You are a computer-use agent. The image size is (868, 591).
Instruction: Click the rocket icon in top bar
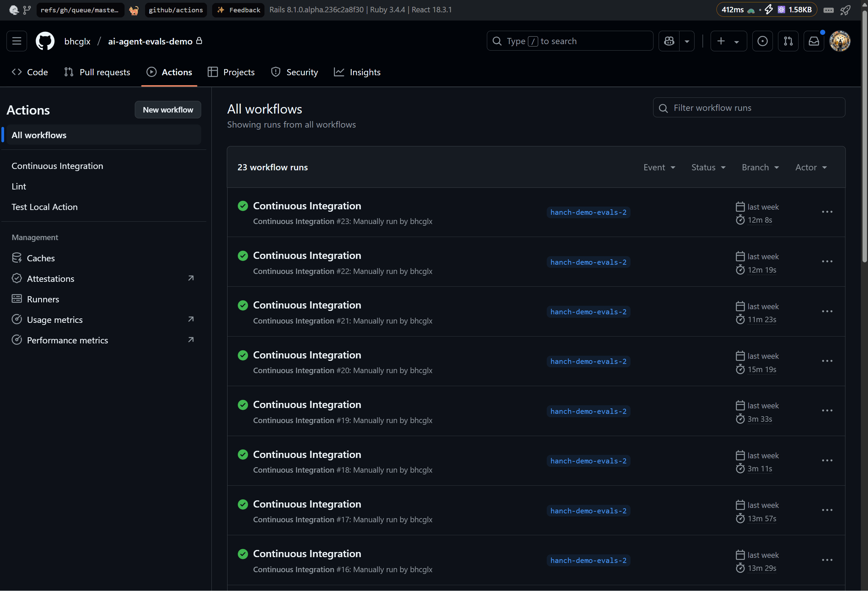pos(846,10)
